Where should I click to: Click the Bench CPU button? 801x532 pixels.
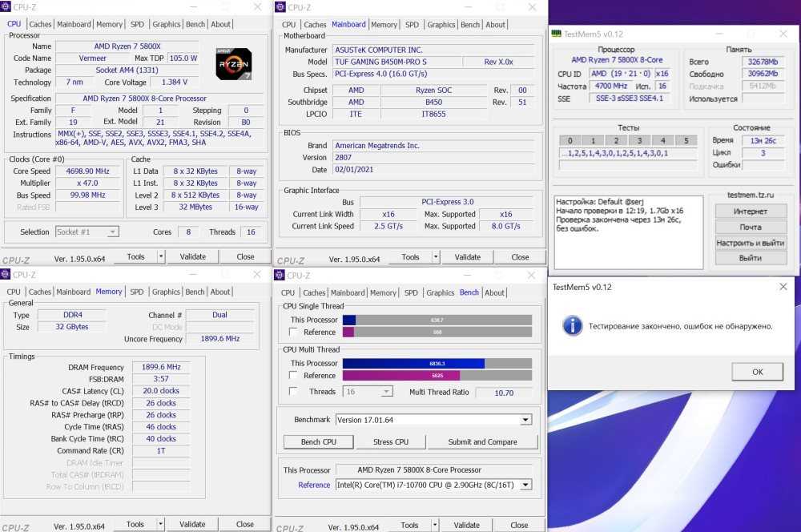[319, 441]
